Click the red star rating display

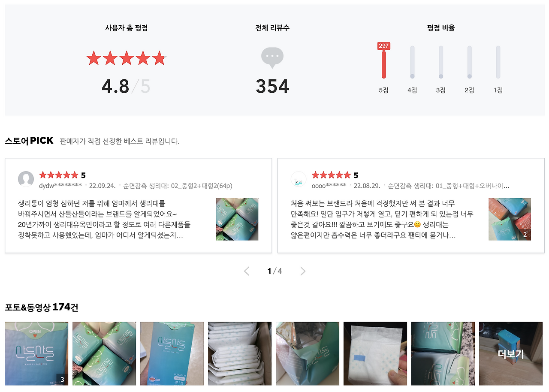tap(127, 58)
